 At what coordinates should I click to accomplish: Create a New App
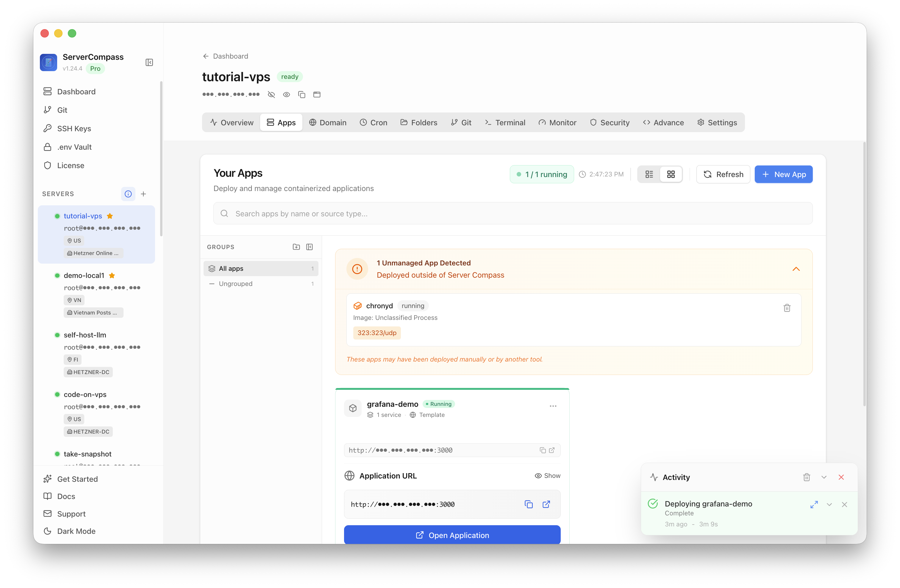pyautogui.click(x=784, y=174)
